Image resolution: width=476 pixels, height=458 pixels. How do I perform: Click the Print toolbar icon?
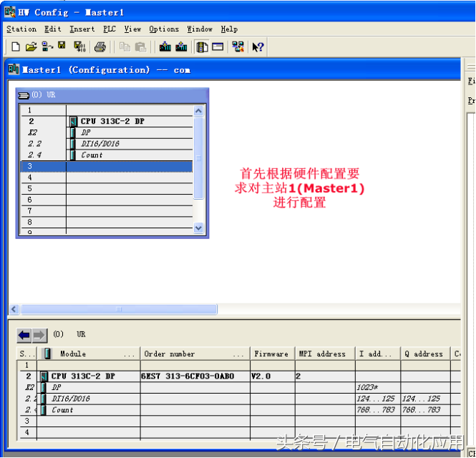tap(100, 47)
